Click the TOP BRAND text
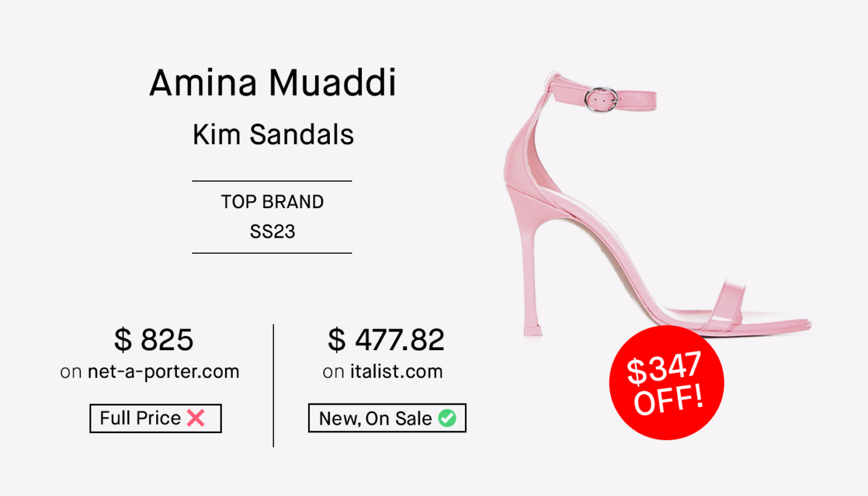 point(273,202)
